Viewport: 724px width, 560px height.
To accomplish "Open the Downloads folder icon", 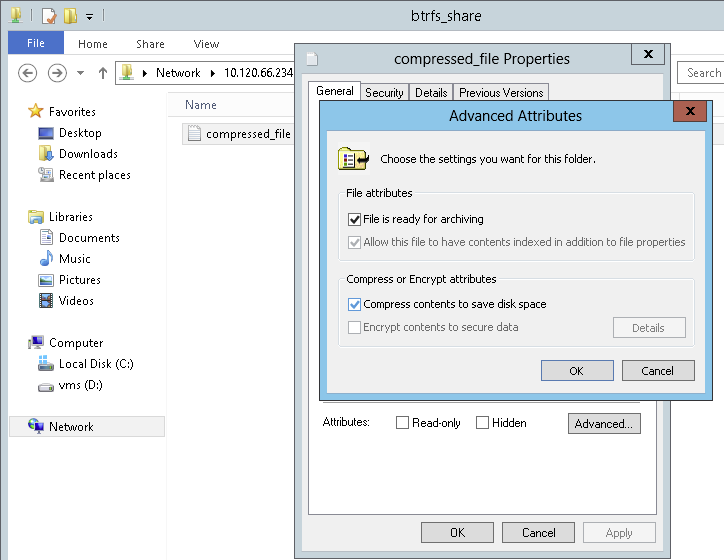I will click(x=46, y=154).
